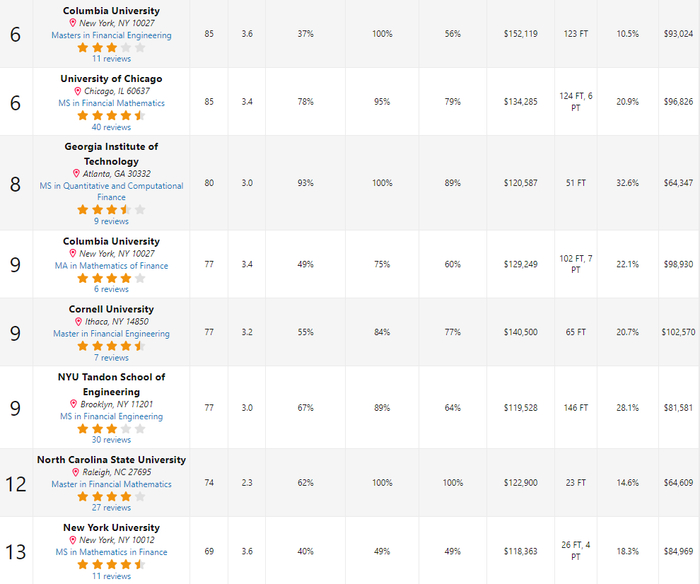The height and width of the screenshot is (584, 700).
Task: Click the map pin next to Atlanta, GA 30332
Action: point(77,174)
